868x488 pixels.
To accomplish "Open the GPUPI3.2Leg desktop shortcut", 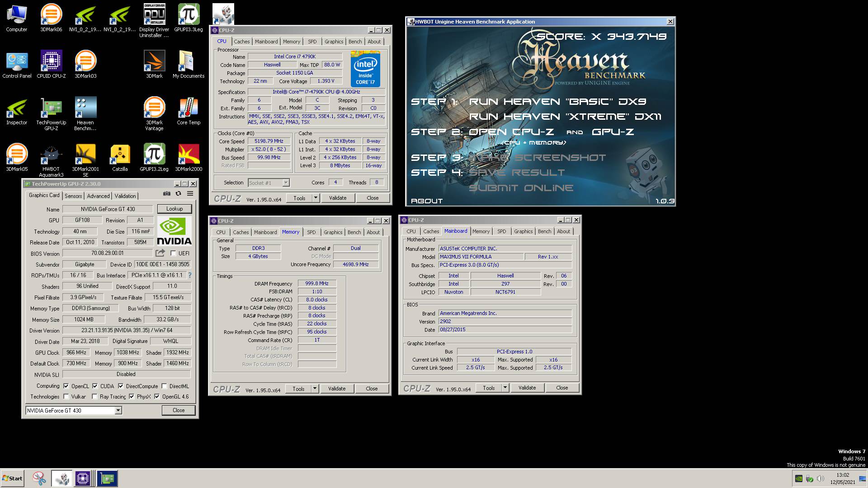I will [x=154, y=158].
